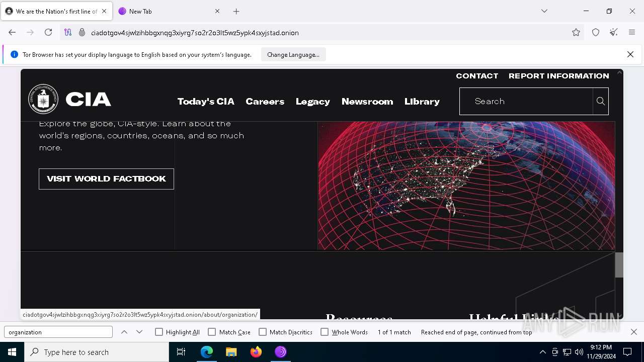Focus the onion address URL bar
644x362 pixels.
[322, 32]
